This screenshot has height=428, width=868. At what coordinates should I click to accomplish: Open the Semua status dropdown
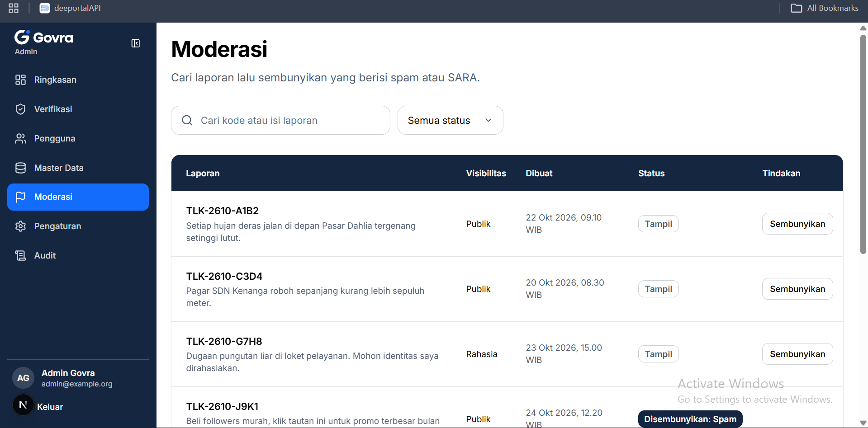coord(450,120)
